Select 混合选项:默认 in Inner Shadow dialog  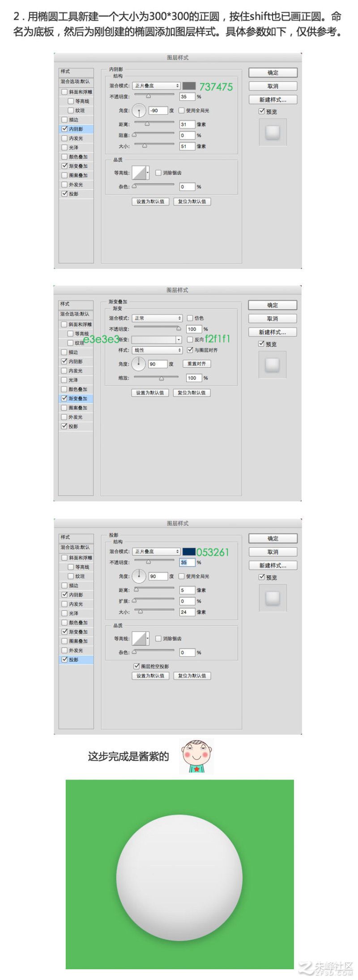click(76, 81)
